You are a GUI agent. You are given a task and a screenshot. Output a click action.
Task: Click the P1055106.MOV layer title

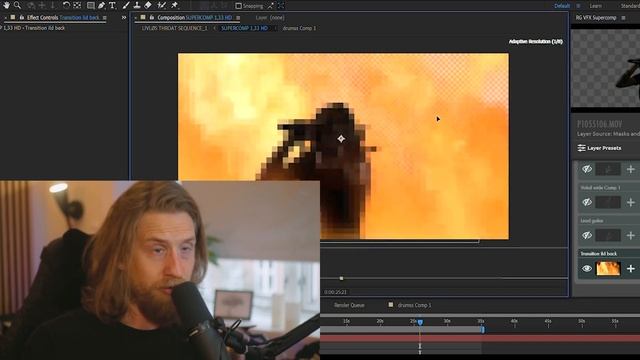[600, 124]
